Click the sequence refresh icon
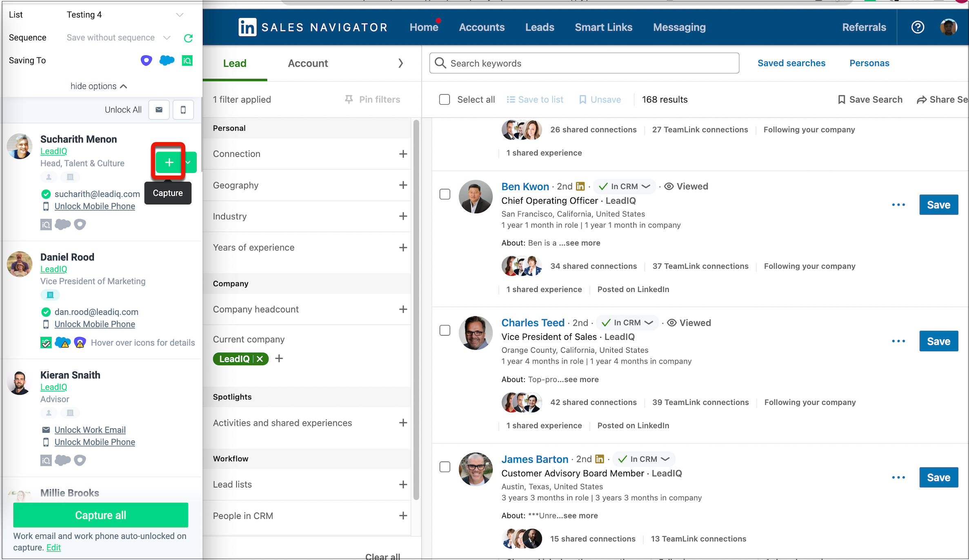969x560 pixels. pos(188,38)
